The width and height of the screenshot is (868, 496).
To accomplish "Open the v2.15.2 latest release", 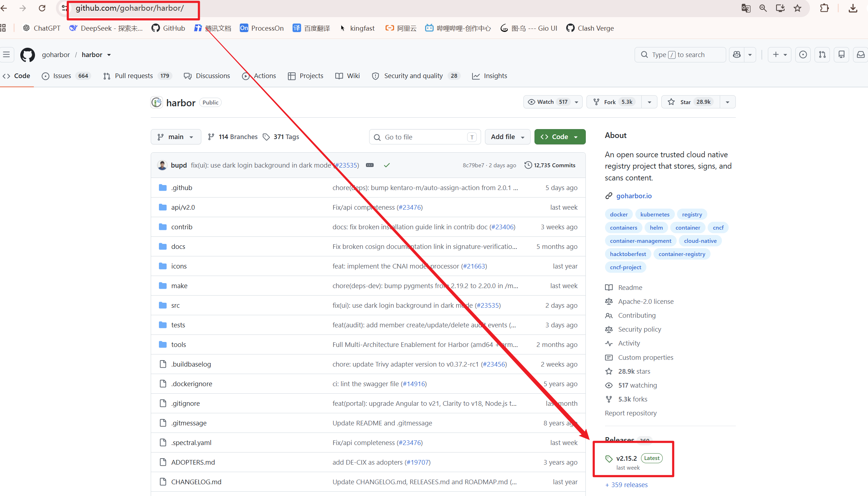I will (x=626, y=459).
